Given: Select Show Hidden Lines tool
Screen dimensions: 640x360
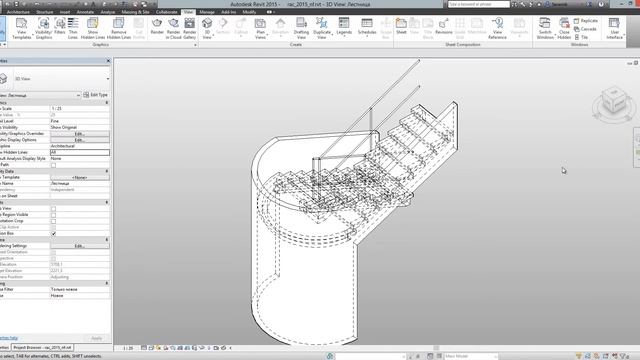Looking at the screenshot, I should [93, 29].
